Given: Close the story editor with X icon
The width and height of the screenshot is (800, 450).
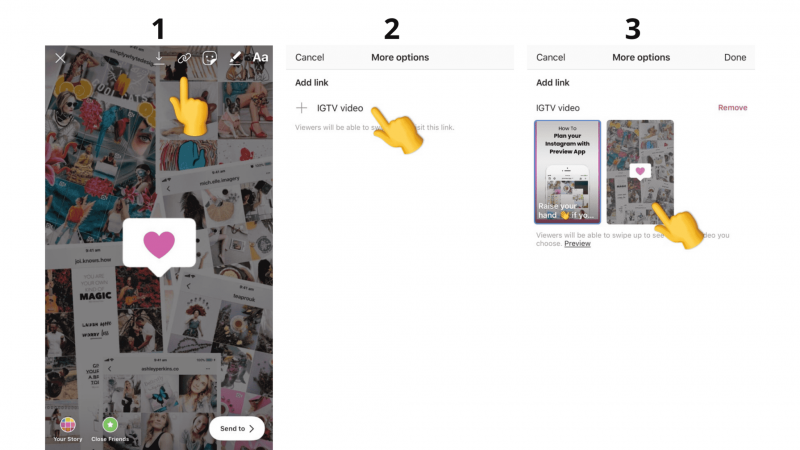Looking at the screenshot, I should [x=60, y=58].
